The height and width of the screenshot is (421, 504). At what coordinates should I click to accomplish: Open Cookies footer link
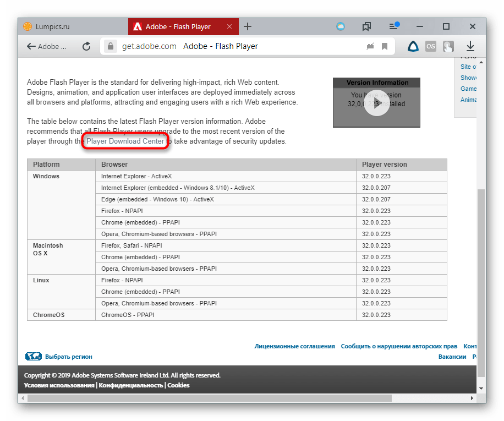(178, 385)
